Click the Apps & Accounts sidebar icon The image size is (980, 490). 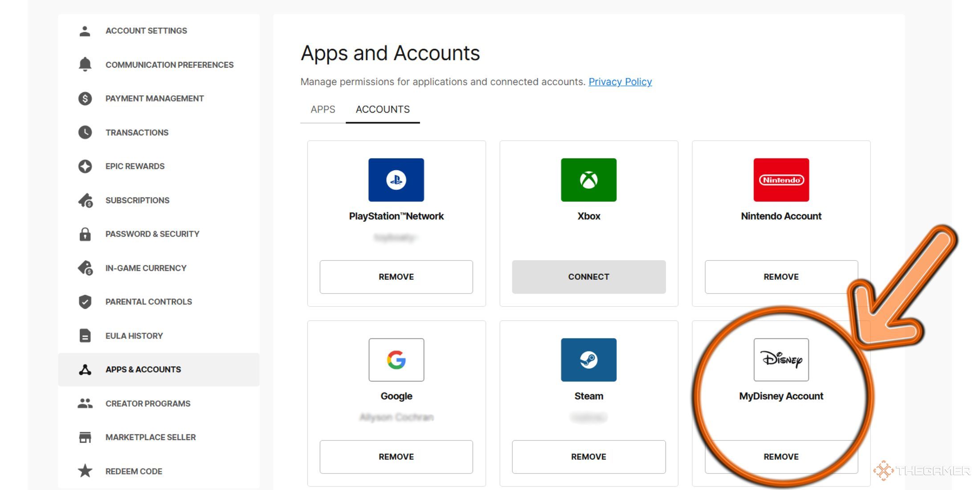point(85,369)
